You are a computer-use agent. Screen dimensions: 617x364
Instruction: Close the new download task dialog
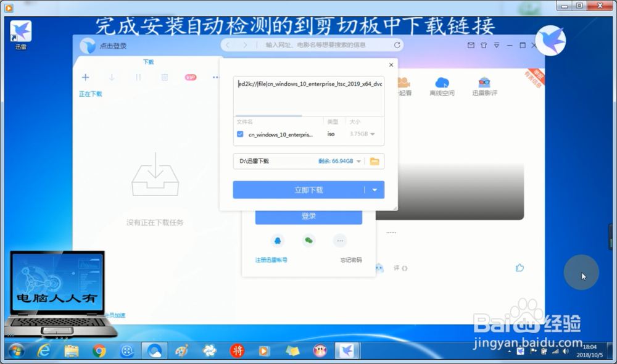(x=391, y=65)
